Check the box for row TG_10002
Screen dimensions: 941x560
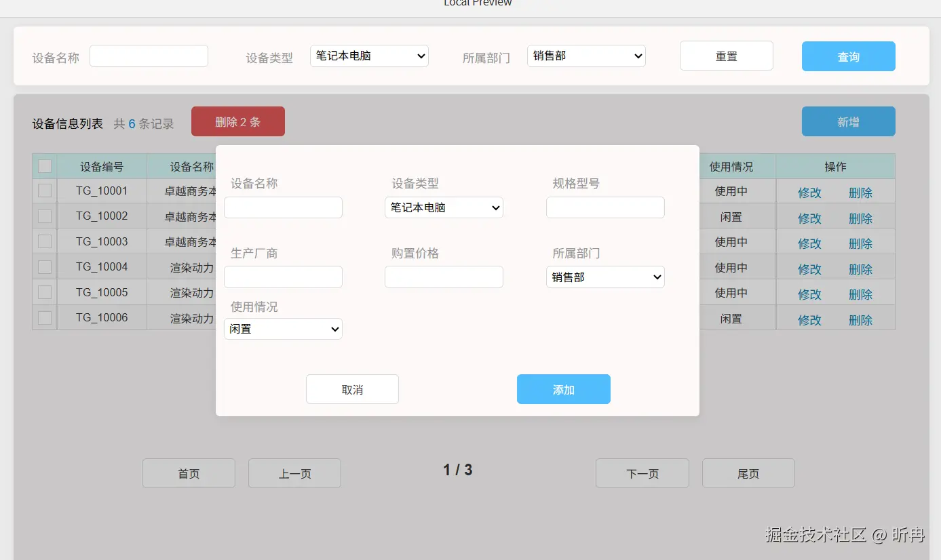tap(45, 216)
